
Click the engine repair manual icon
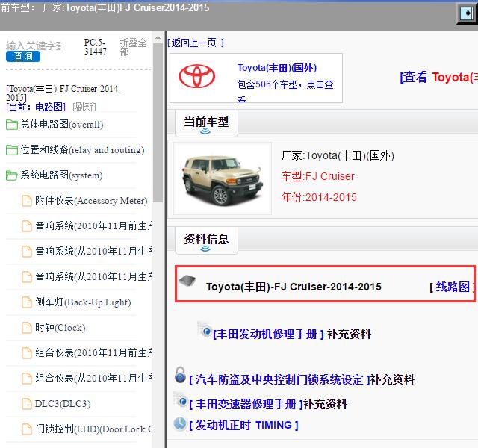click(x=205, y=330)
